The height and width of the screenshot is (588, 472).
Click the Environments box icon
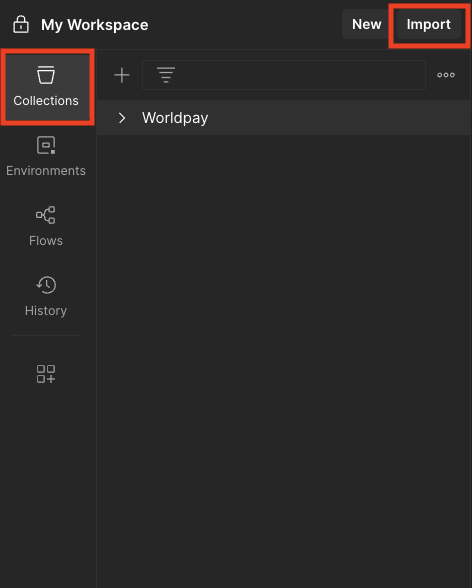(46, 145)
